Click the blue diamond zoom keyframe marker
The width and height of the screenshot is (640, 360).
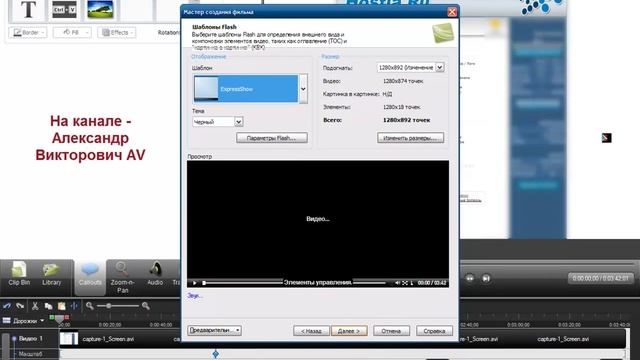[216, 354]
